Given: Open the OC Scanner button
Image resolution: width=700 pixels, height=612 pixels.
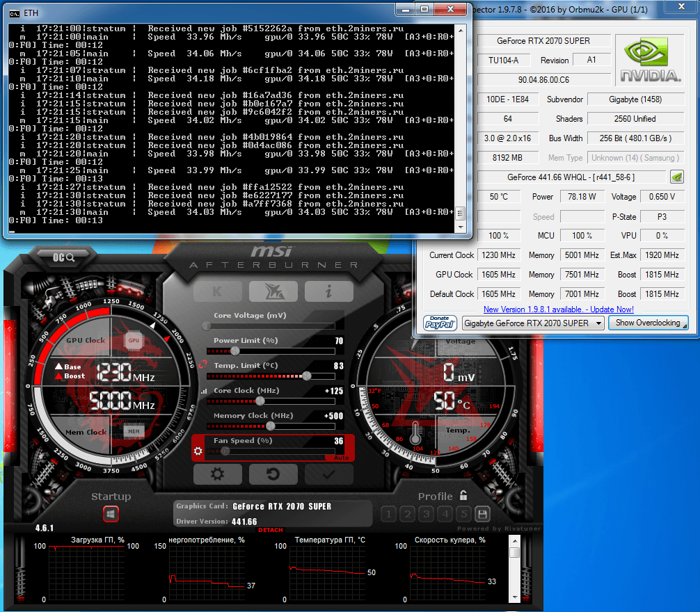Looking at the screenshot, I should pos(63,257).
